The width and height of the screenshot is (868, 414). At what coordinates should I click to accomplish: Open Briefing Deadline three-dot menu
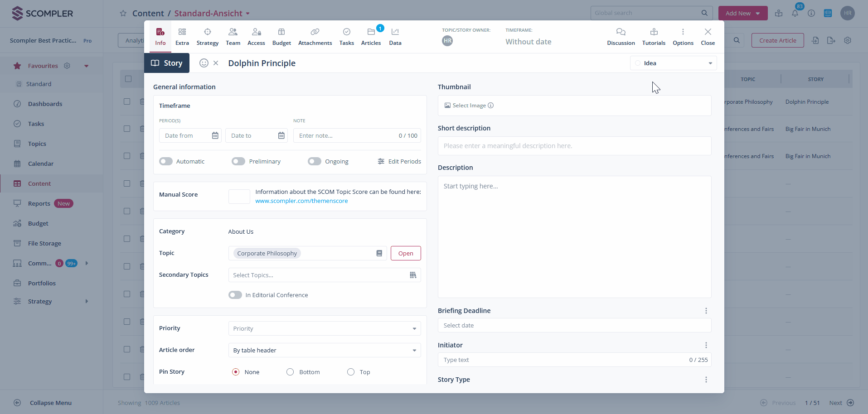(706, 311)
